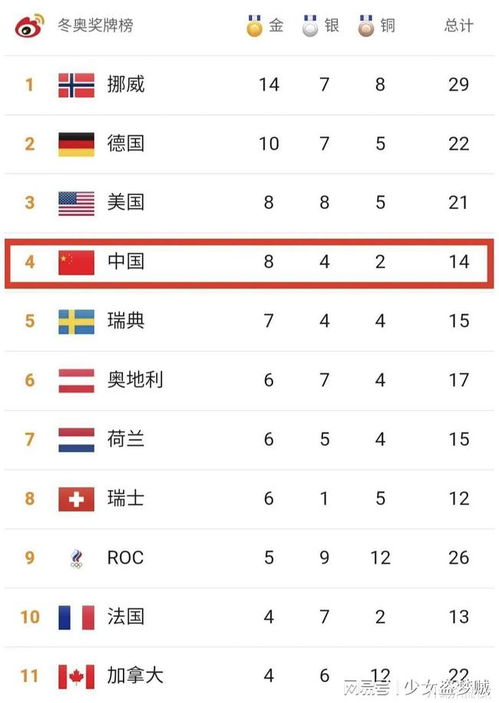The width and height of the screenshot is (499, 703).
Task: Open the 挪威 country name link
Action: point(126,84)
